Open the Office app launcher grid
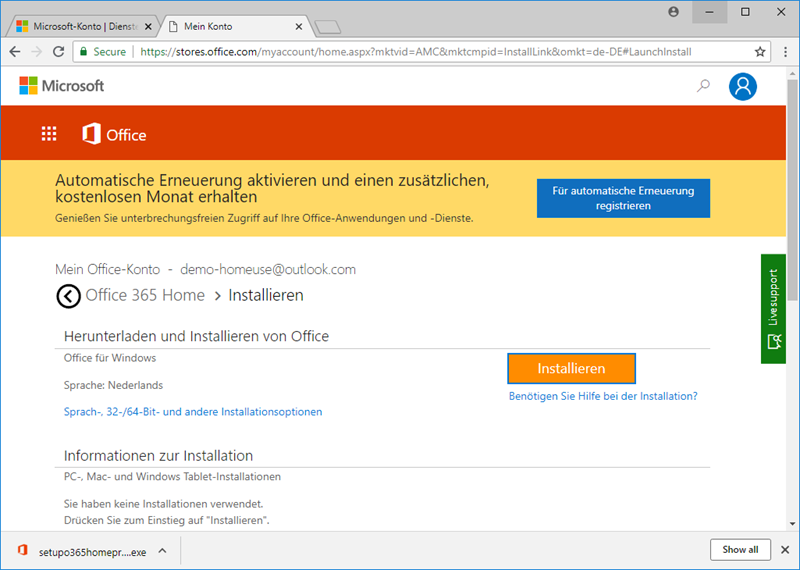Screen dimensions: 800x570 [49, 134]
